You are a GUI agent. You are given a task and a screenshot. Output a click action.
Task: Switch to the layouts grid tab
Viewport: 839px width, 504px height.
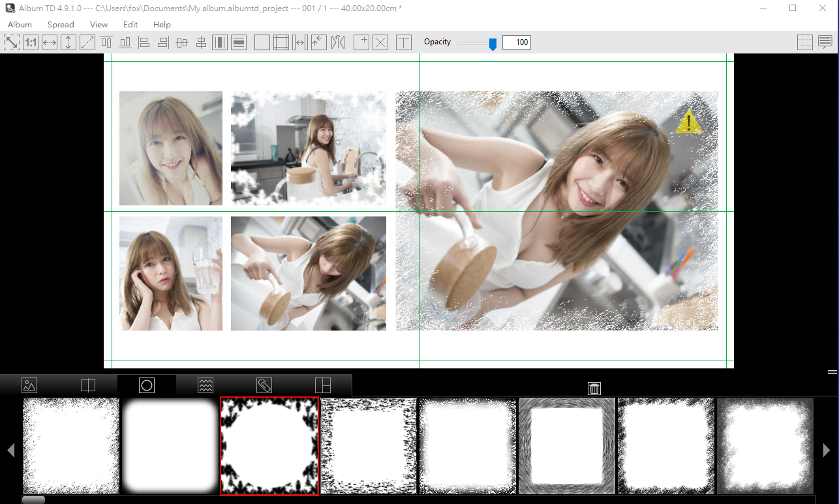pyautogui.click(x=323, y=385)
